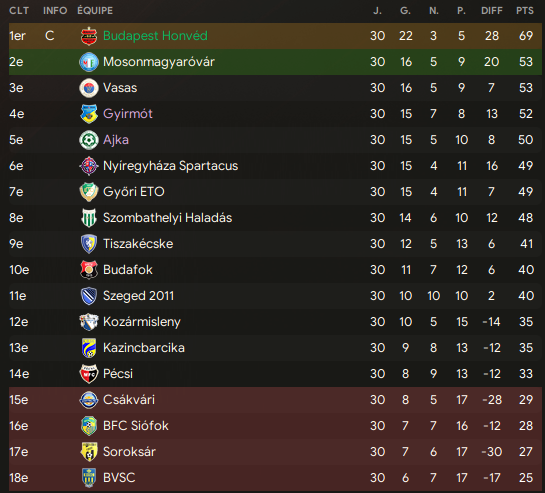
Task: Click the Ajka green football crest
Action: click(x=89, y=140)
